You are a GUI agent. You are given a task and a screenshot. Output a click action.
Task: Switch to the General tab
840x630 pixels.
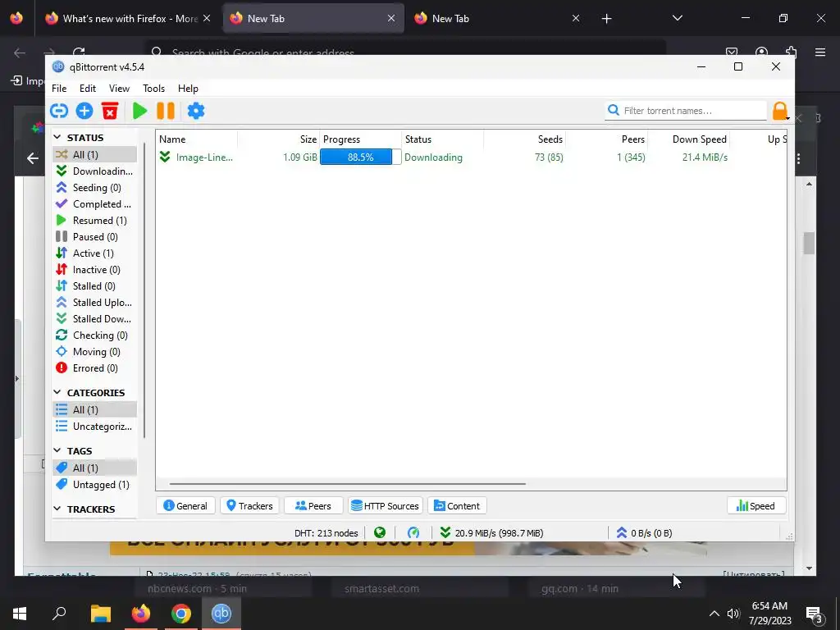pos(185,505)
